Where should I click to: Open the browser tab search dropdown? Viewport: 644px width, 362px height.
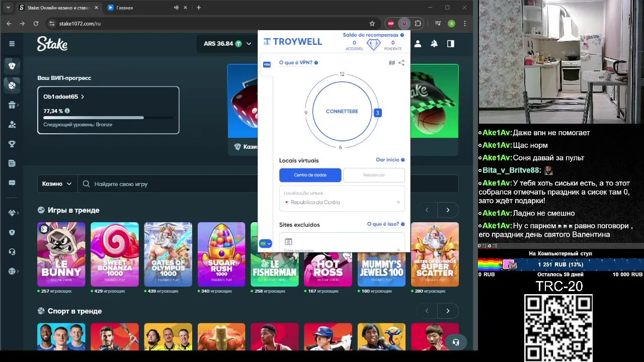[8, 8]
